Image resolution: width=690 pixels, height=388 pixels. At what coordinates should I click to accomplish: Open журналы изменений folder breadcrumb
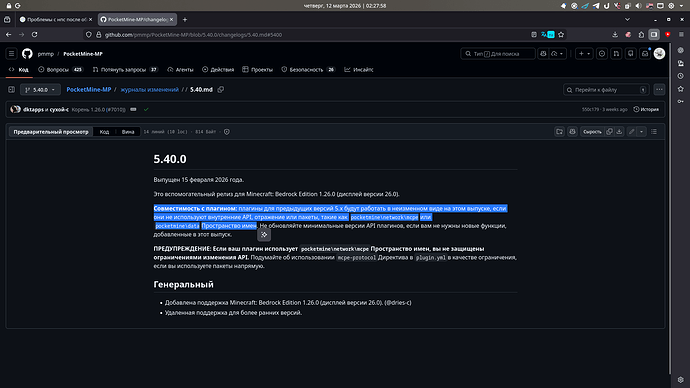click(150, 90)
